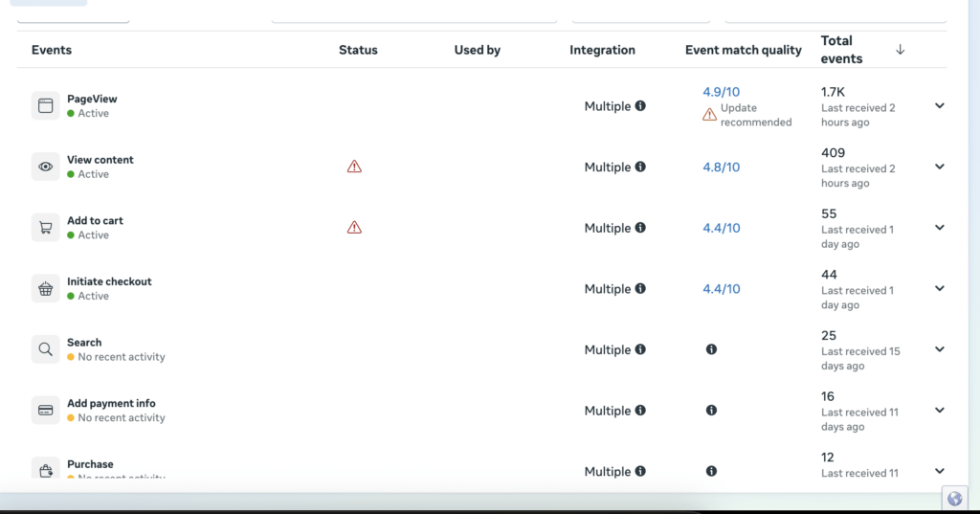980x514 pixels.
Task: Click the Search magnifier icon
Action: click(x=46, y=349)
